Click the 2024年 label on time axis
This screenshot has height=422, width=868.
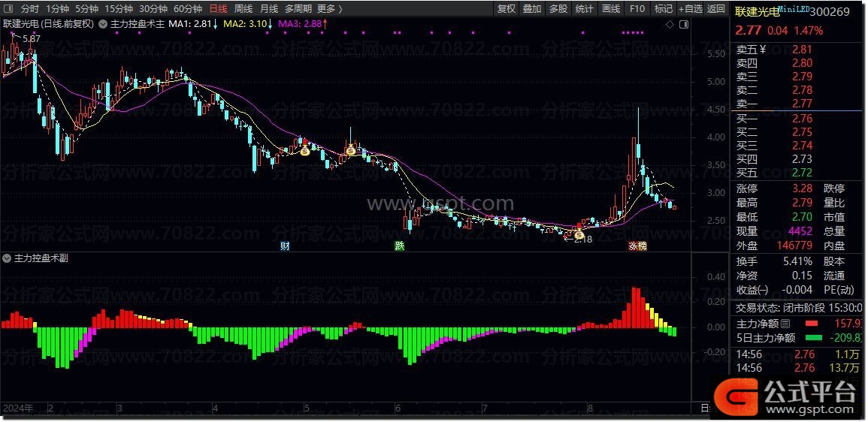[18, 408]
